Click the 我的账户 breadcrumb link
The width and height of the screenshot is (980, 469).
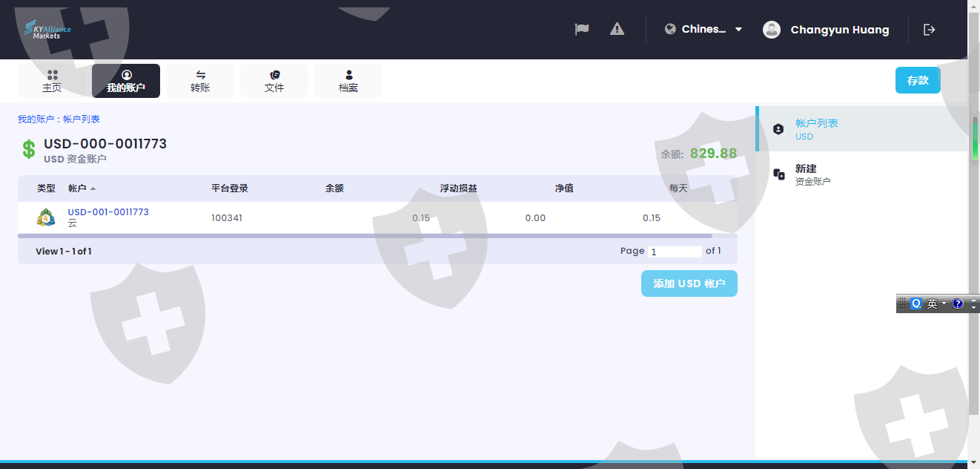(x=36, y=119)
